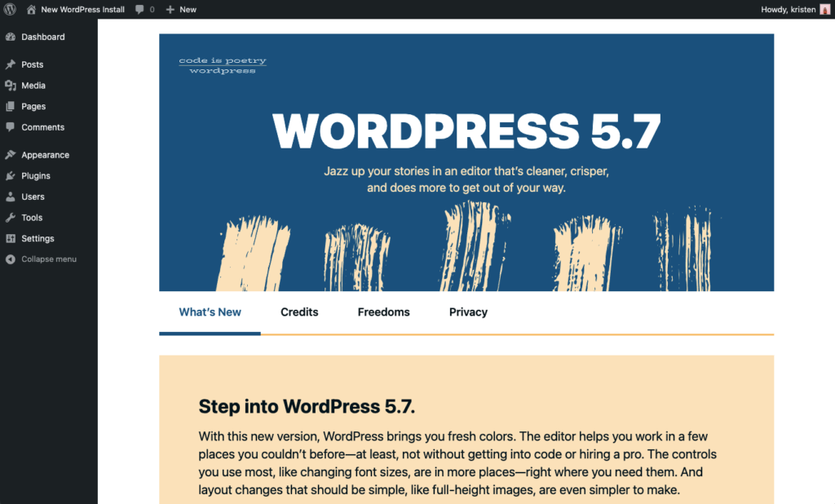This screenshot has height=504, width=835.
Task: Click the Tools wrench icon
Action: [11, 217]
